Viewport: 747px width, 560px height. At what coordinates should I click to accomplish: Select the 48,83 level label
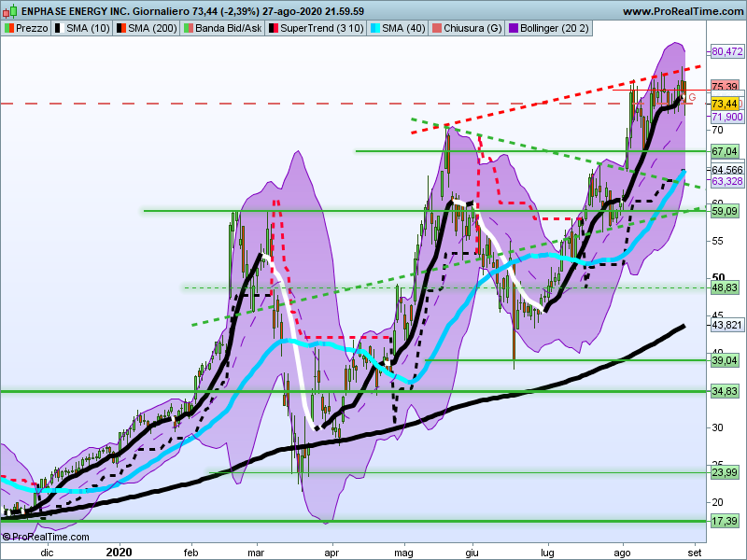coord(725,287)
